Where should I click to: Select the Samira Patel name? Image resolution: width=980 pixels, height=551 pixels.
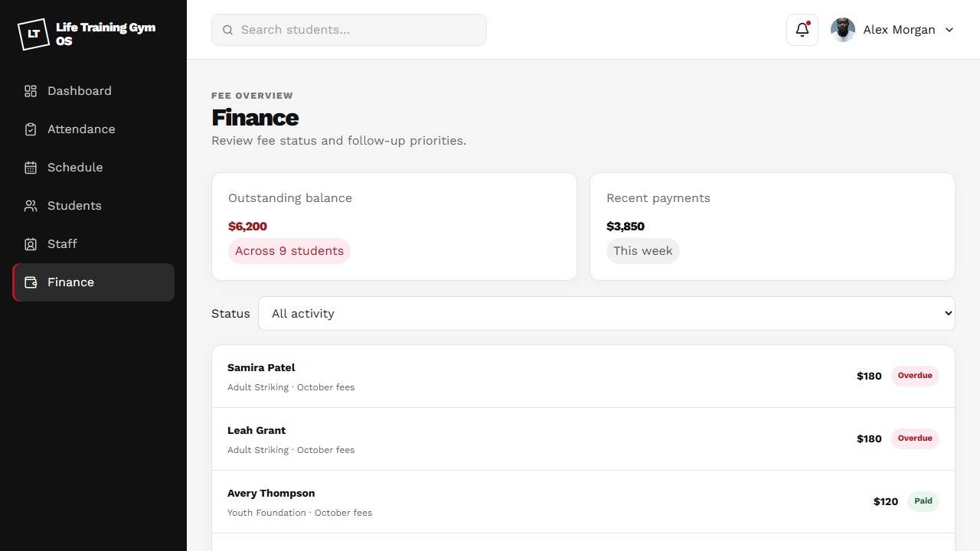click(261, 368)
